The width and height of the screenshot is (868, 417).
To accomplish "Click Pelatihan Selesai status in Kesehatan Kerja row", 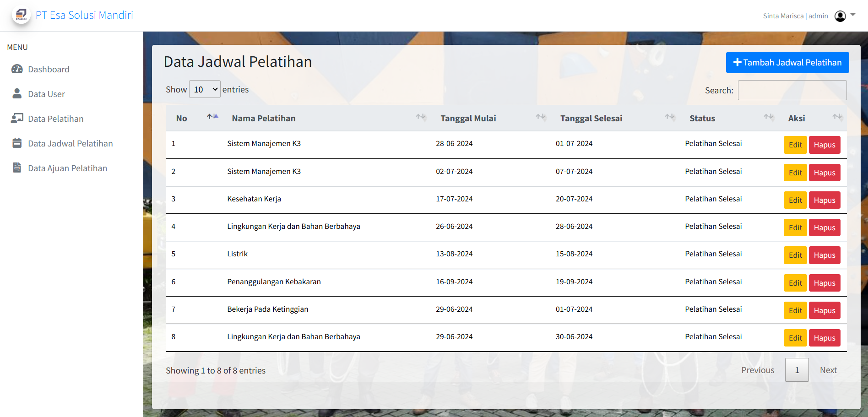I will [x=713, y=199].
